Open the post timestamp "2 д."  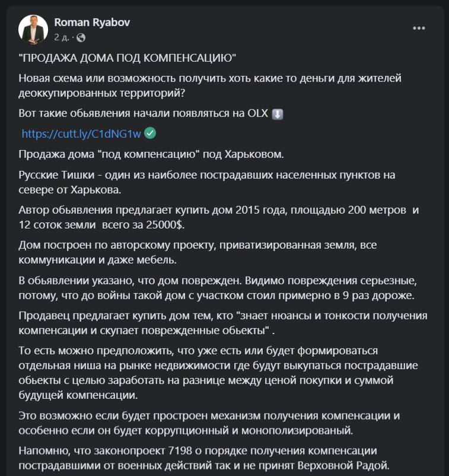click(x=61, y=37)
